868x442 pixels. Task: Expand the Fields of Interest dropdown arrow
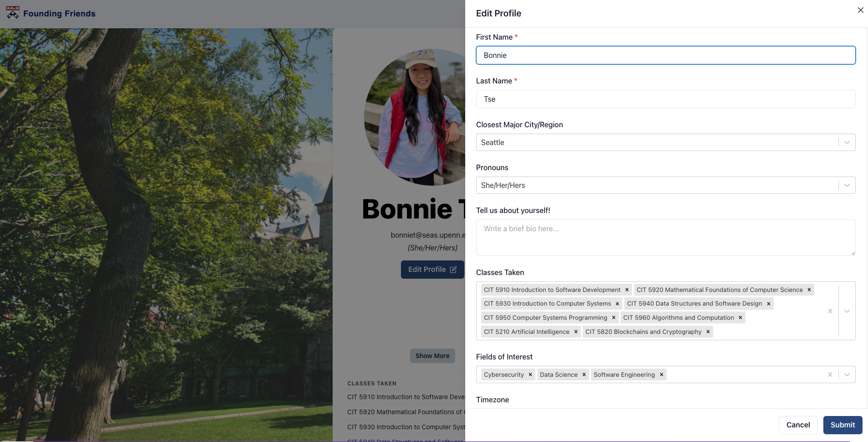847,374
